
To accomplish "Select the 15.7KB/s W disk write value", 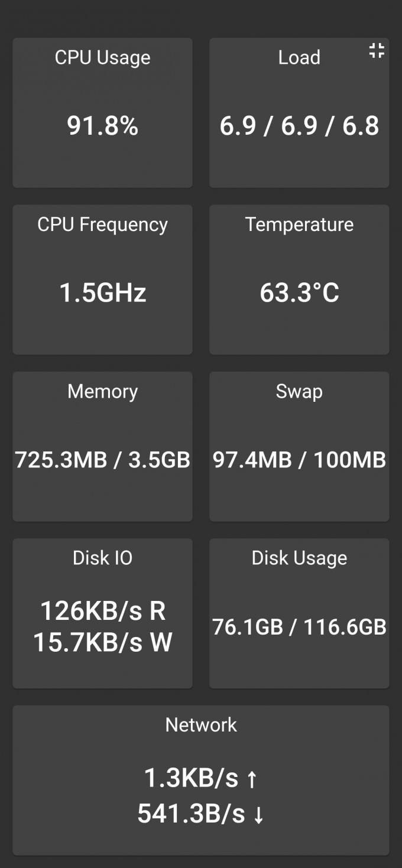I will 102,643.
